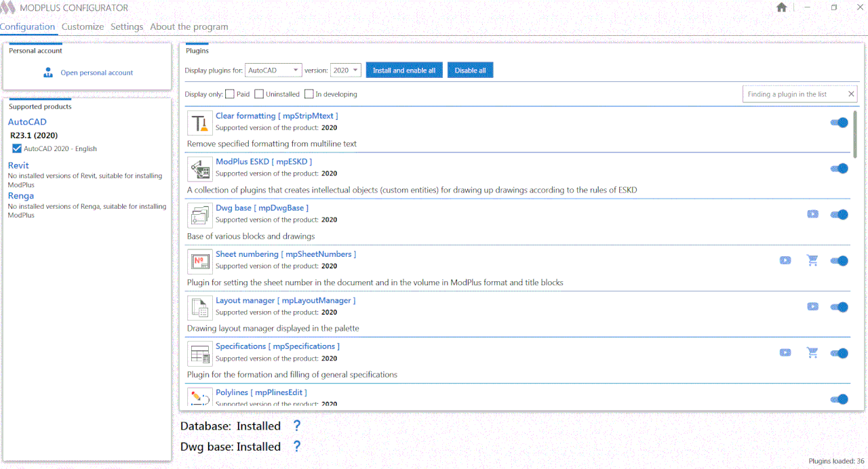The image size is (868, 469).
Task: Open Specifications [ mpSpecifications ] link
Action: (x=277, y=346)
